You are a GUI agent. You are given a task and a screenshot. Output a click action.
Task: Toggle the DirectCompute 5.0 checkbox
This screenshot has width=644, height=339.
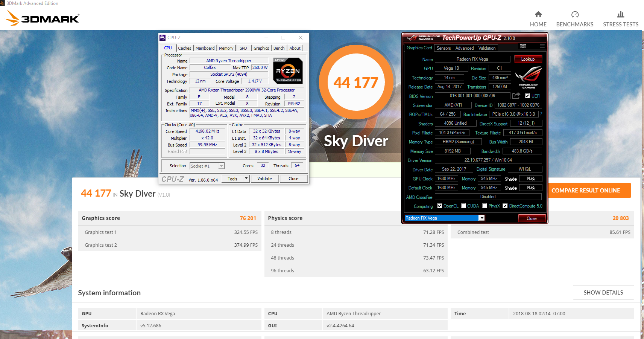[505, 206]
